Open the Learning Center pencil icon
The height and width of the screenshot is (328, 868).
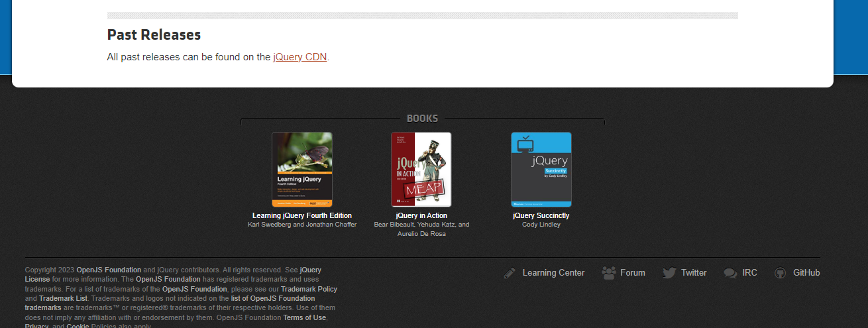pyautogui.click(x=510, y=273)
